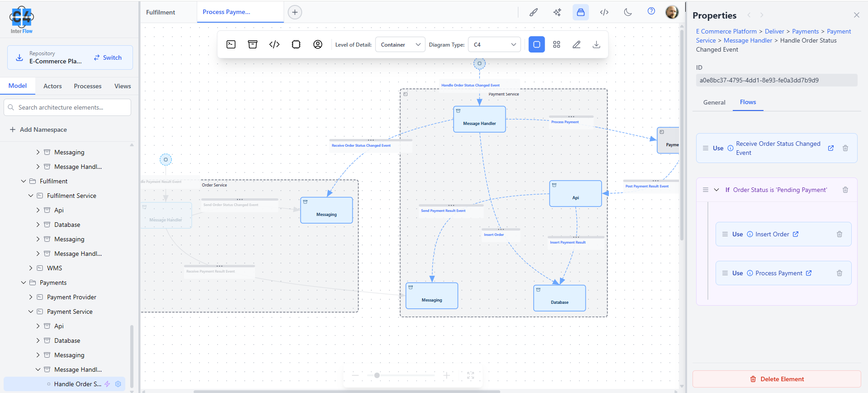Open the Actors tab
The height and width of the screenshot is (393, 868).
(52, 86)
